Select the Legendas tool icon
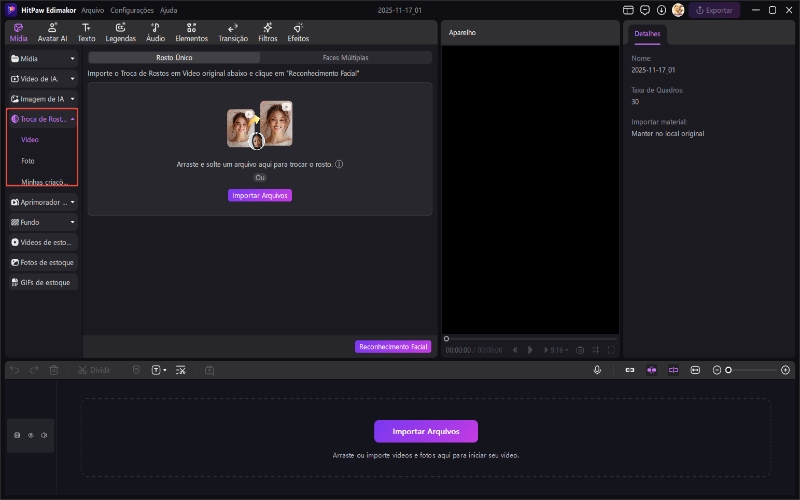 pos(120,32)
